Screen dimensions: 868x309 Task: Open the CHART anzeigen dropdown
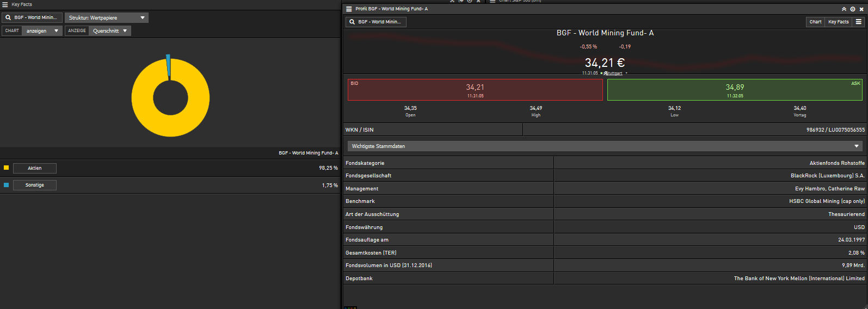coord(42,31)
